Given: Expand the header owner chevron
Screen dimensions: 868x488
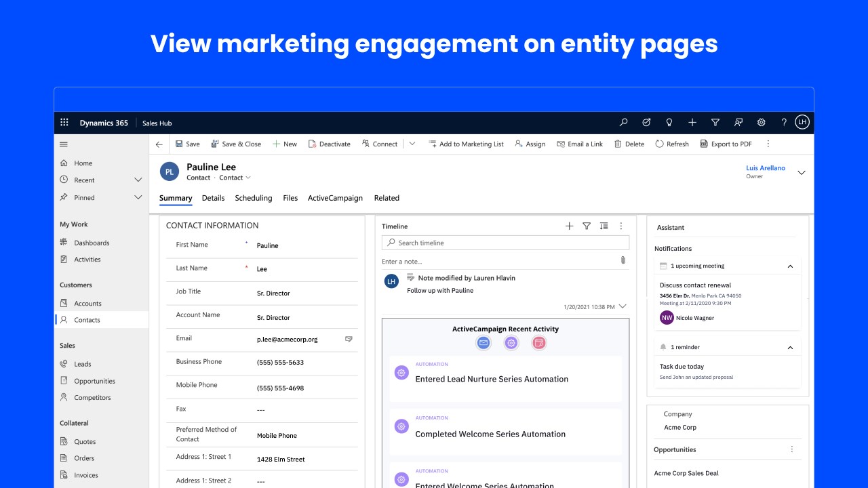Looking at the screenshot, I should click(x=802, y=173).
